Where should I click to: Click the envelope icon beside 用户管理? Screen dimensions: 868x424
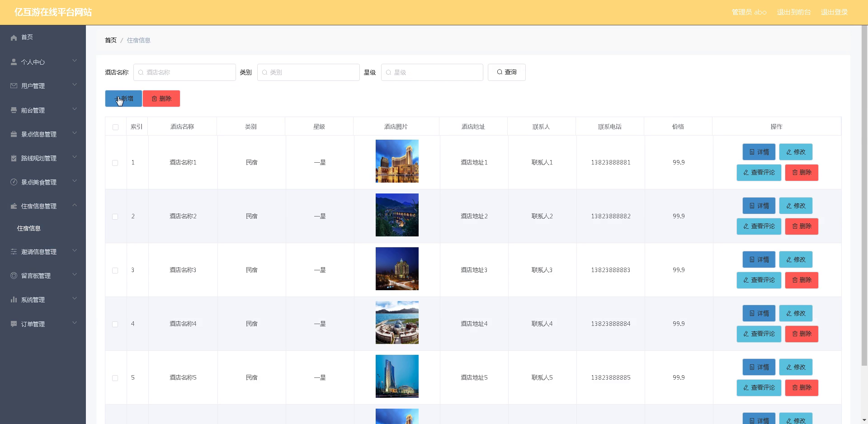coord(14,86)
